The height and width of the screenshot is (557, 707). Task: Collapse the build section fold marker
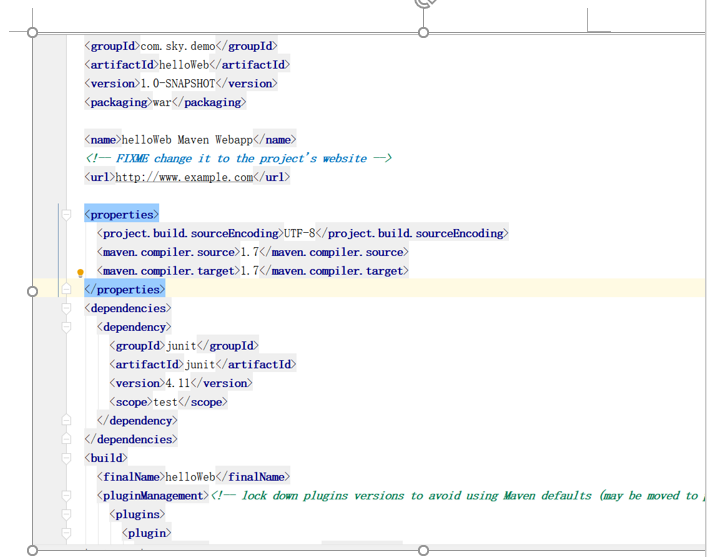(x=66, y=458)
